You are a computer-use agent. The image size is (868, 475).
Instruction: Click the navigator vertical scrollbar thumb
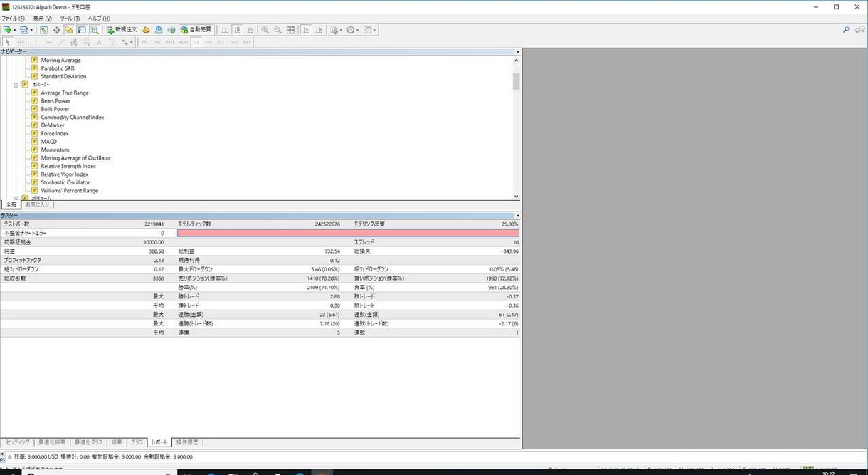click(517, 81)
